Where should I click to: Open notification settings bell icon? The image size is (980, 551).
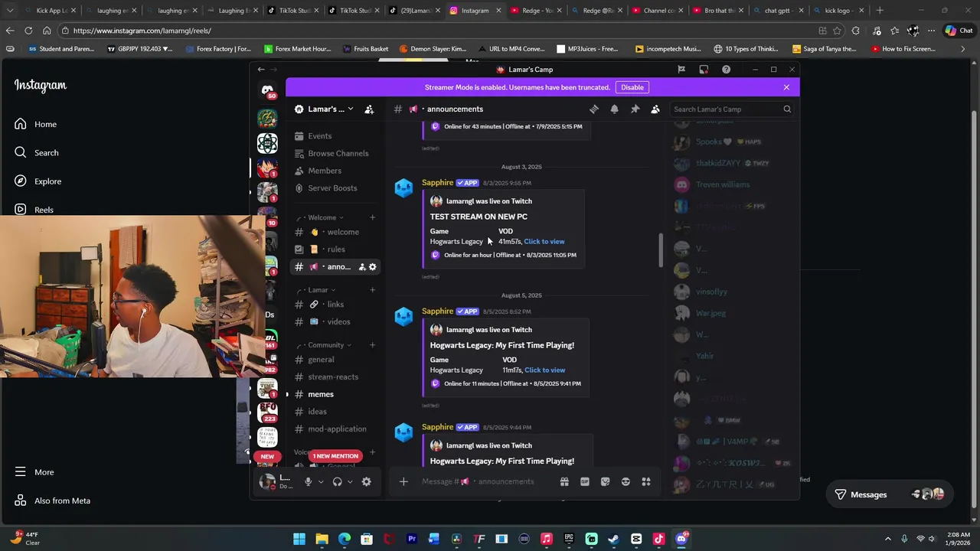(x=614, y=109)
